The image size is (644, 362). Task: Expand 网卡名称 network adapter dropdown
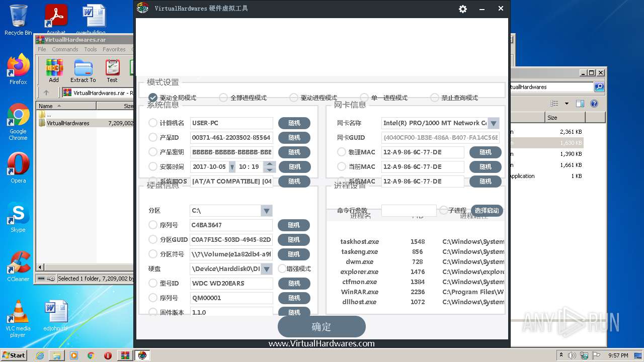click(x=493, y=123)
